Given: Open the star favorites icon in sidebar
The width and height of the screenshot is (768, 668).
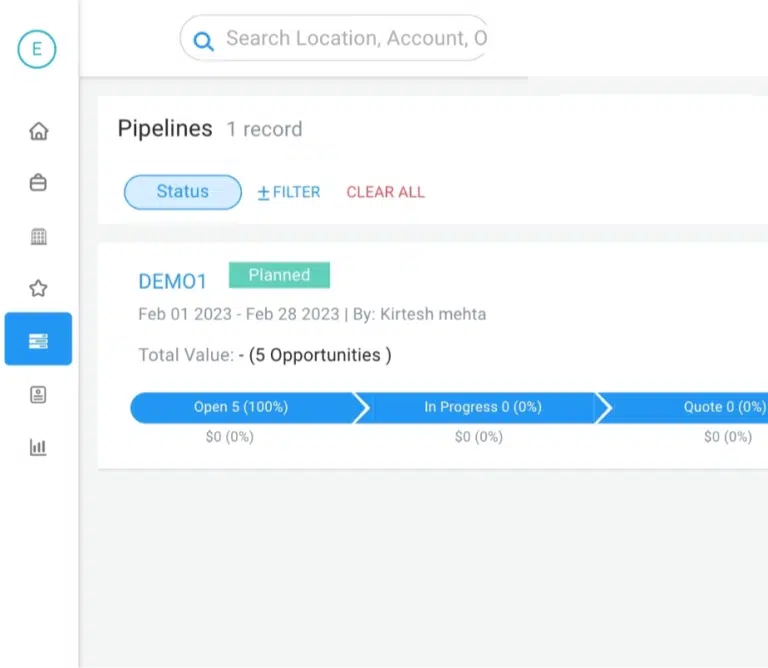Looking at the screenshot, I should pyautogui.click(x=38, y=289).
